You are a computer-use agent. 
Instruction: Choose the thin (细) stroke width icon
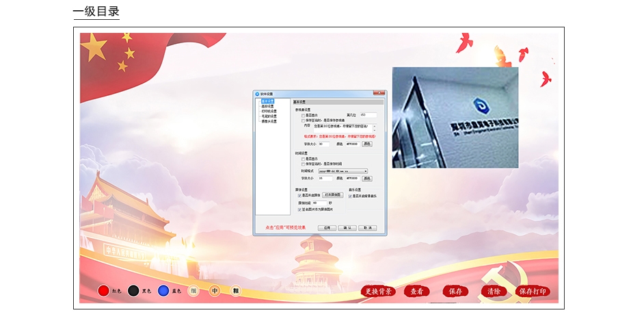(194, 291)
